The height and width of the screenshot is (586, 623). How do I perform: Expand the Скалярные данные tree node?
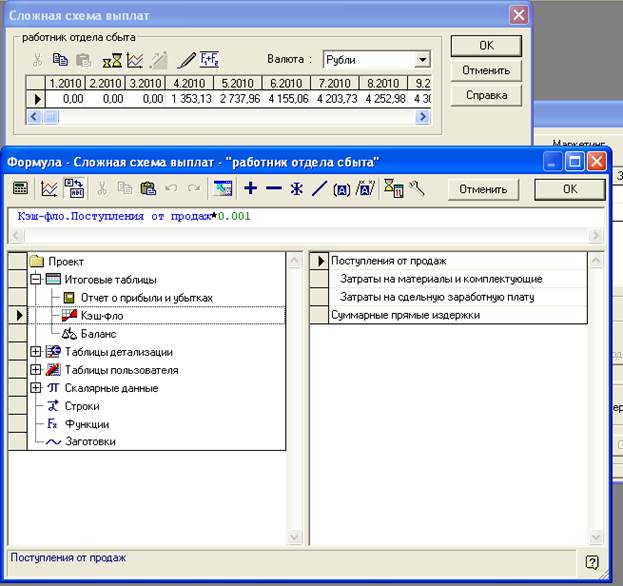pyautogui.click(x=36, y=388)
